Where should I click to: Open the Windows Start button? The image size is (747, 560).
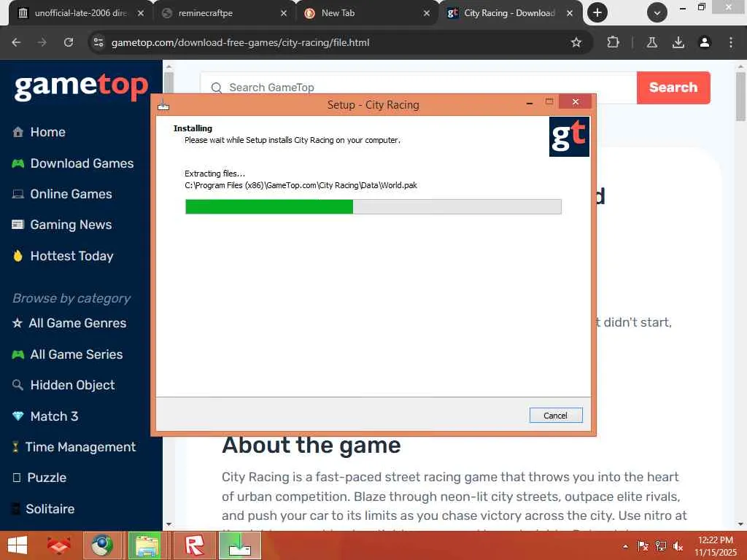(18, 545)
